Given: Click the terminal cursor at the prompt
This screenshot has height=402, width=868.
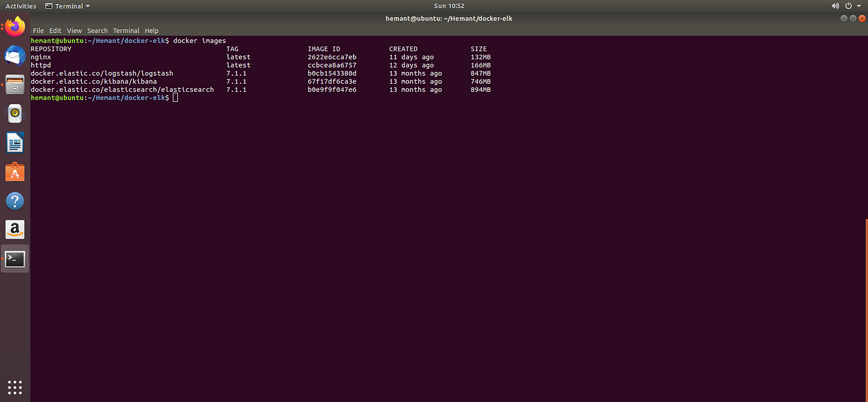Looking at the screenshot, I should [x=175, y=97].
